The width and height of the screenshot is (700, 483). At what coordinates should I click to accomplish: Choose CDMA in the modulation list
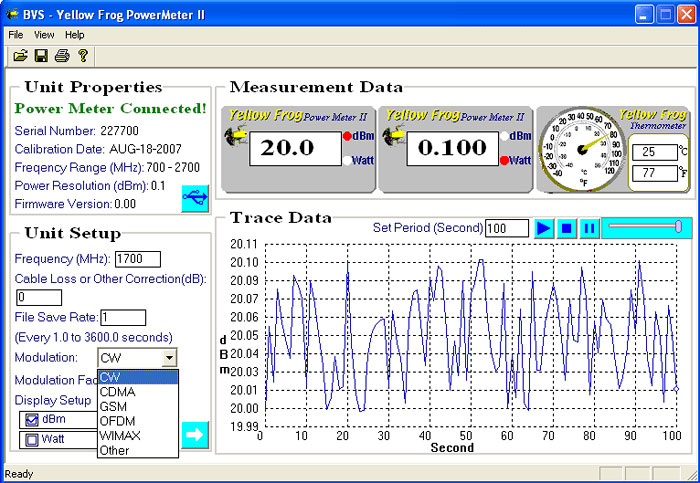coord(138,392)
